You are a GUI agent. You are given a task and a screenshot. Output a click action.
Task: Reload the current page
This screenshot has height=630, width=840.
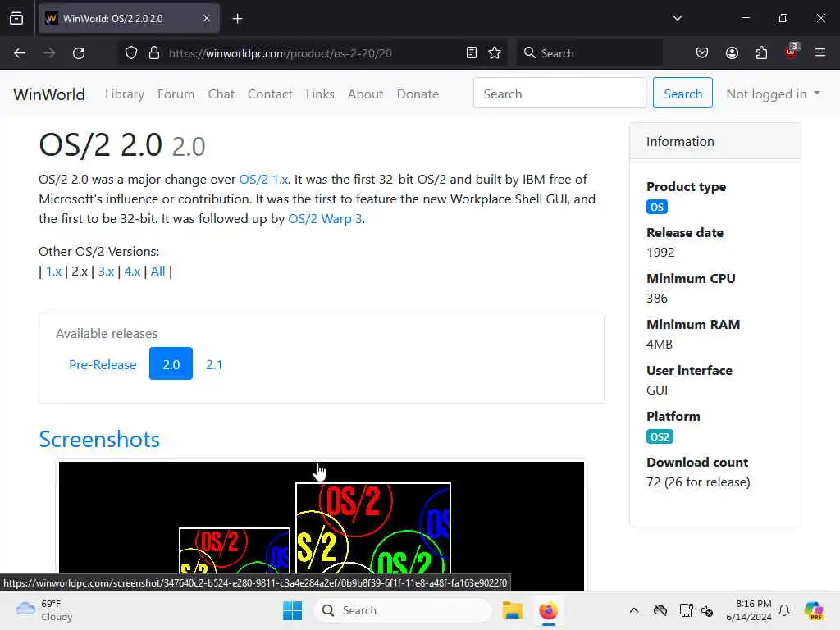(79, 53)
